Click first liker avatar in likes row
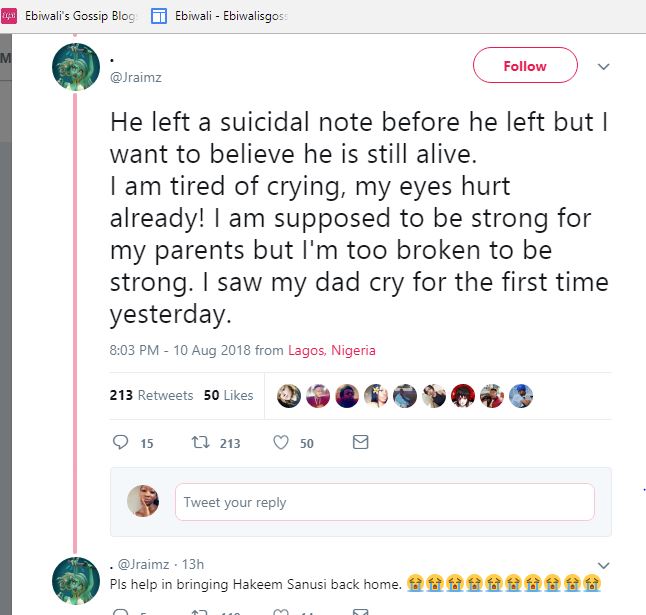 tap(289, 395)
